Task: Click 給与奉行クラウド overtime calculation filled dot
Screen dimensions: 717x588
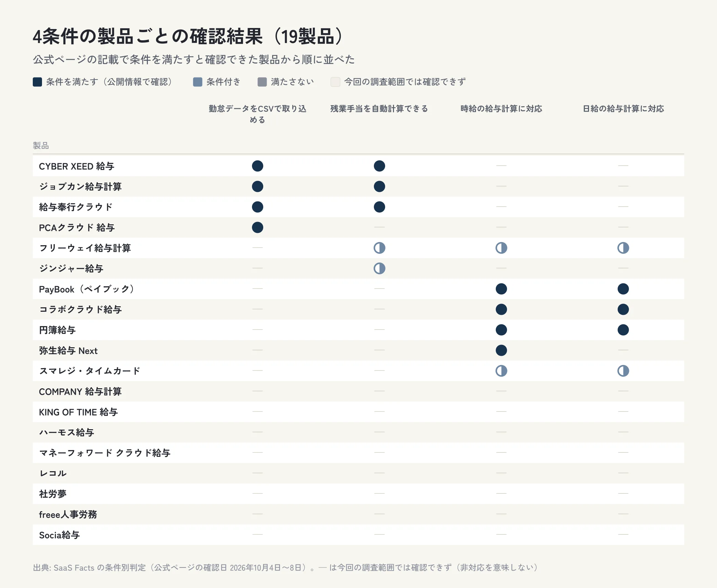Action: (379, 207)
